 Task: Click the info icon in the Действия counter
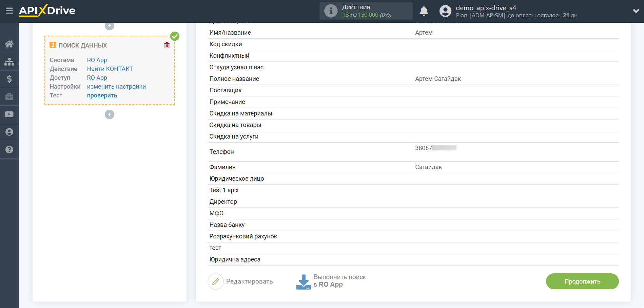[331, 11]
